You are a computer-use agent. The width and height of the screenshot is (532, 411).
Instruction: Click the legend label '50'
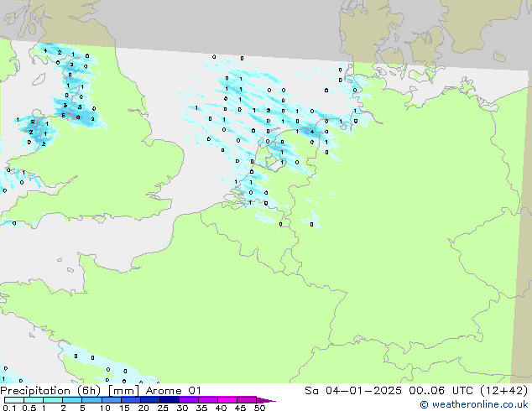click(259, 408)
